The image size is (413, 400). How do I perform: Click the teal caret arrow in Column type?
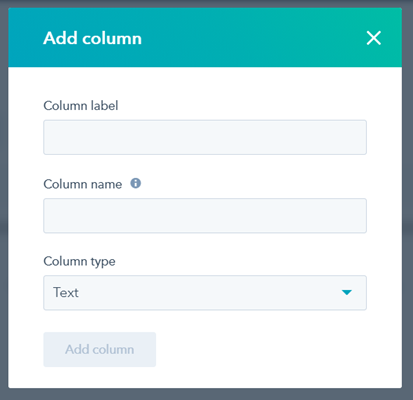[347, 292]
